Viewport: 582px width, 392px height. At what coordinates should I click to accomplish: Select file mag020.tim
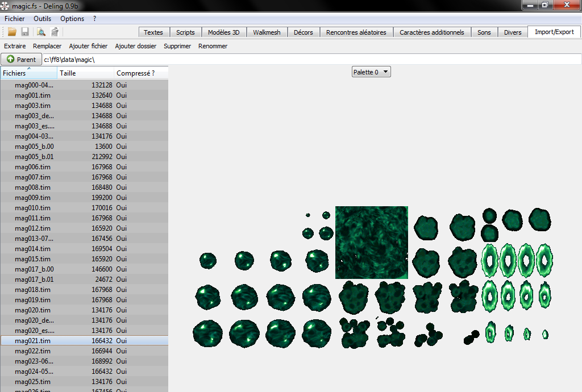pos(84,310)
